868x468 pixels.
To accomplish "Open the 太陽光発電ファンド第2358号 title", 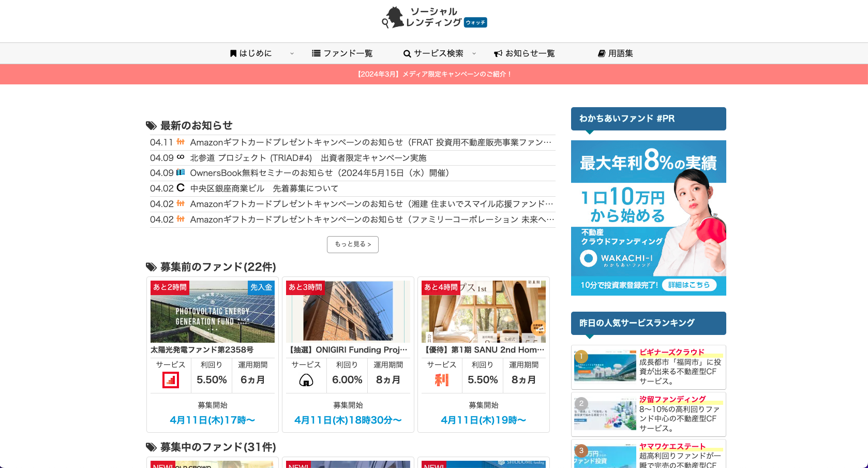I will (202, 350).
